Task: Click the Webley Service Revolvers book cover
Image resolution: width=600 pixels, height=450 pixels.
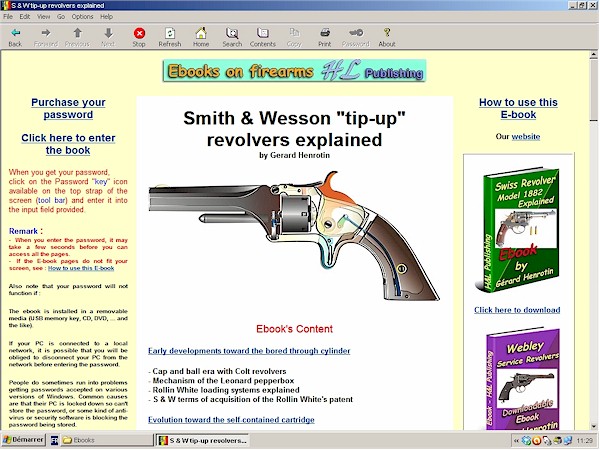Action: pos(522,379)
